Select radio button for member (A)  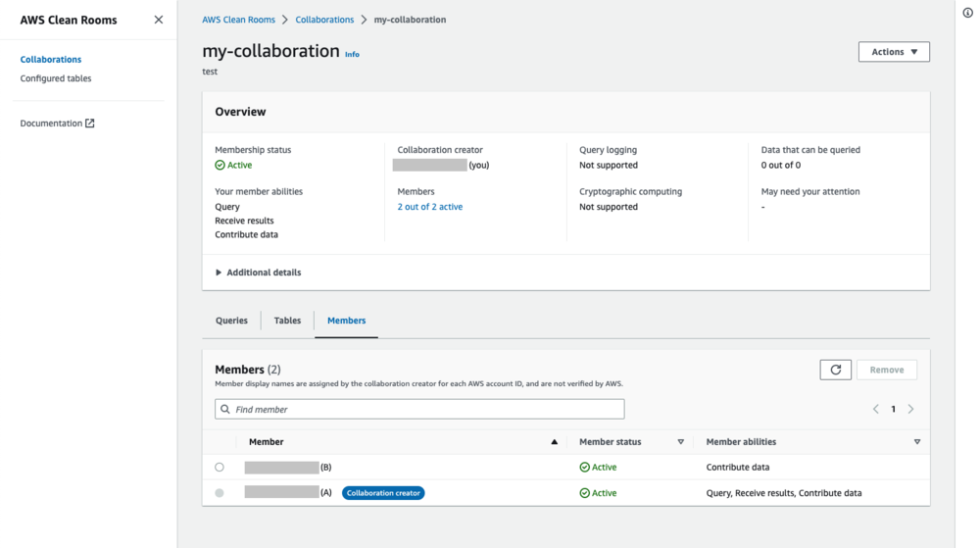click(220, 493)
